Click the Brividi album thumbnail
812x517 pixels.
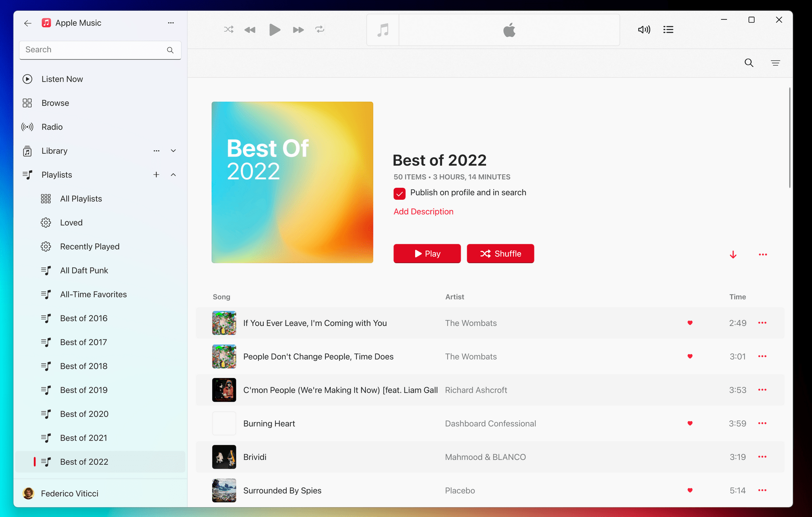click(x=224, y=457)
